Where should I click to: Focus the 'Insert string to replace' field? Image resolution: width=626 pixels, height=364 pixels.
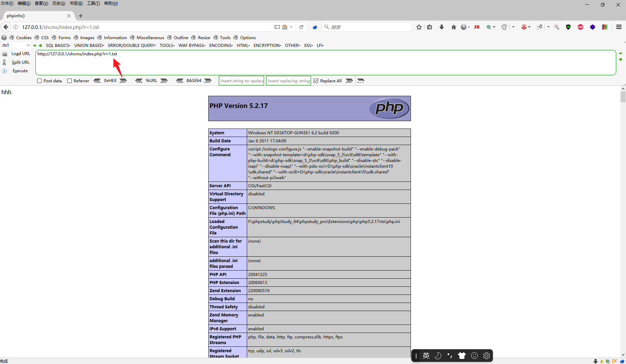point(241,81)
